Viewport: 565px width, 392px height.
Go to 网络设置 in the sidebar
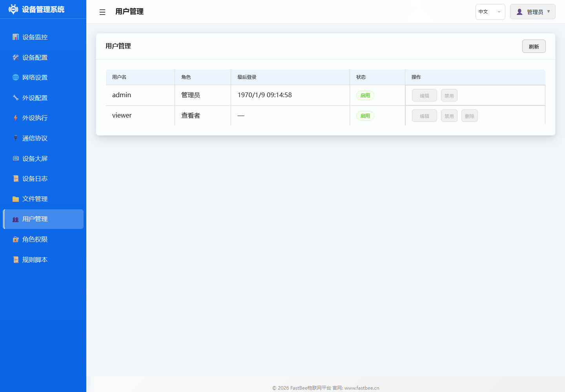[43, 77]
